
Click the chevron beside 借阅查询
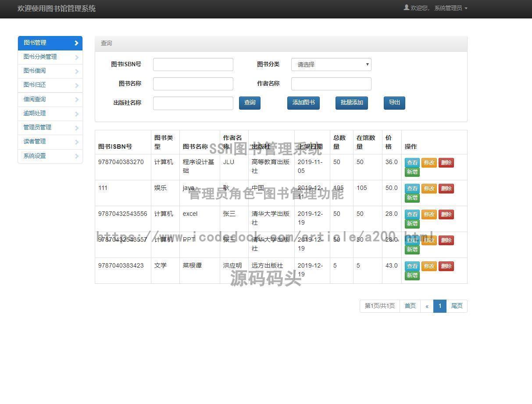77,99
